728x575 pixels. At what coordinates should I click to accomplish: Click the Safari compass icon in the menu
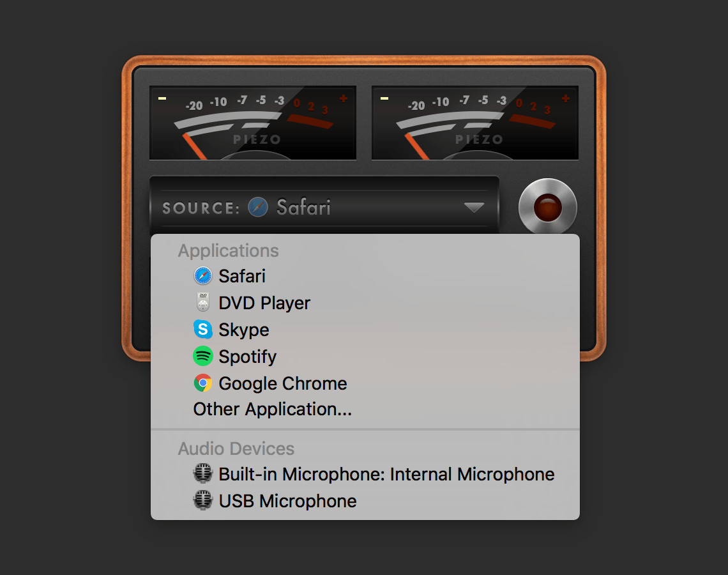point(203,276)
